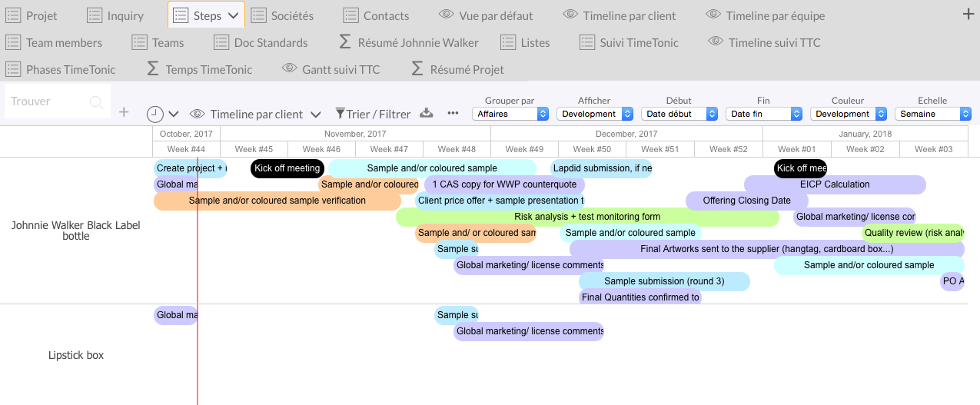Select the Lapdid submission bar

[x=601, y=168]
